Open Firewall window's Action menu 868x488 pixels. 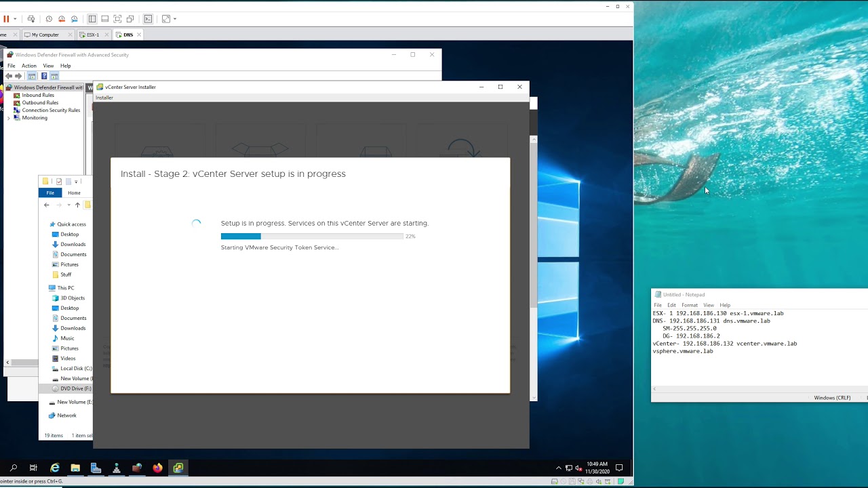coord(29,66)
